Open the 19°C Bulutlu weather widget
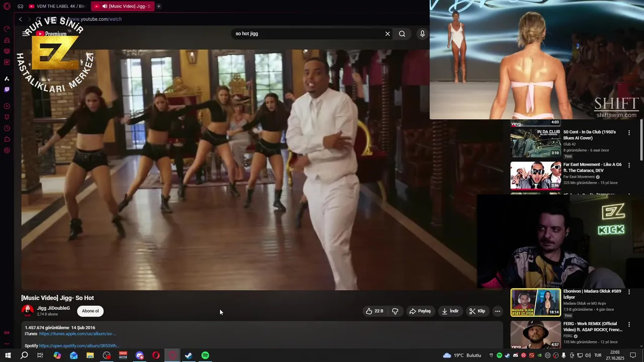The width and height of the screenshot is (644, 362). 462,355
